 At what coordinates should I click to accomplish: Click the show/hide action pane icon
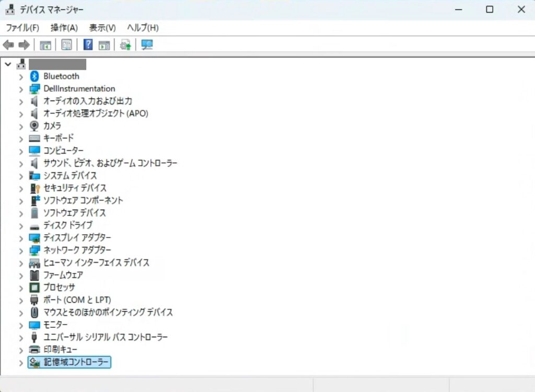(104, 45)
